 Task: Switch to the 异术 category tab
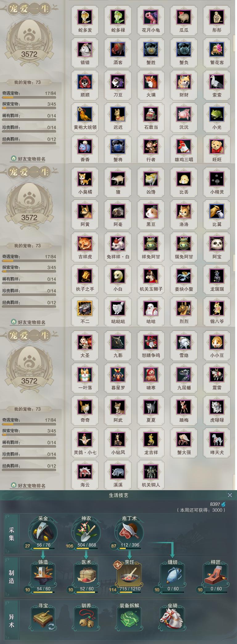point(11,620)
